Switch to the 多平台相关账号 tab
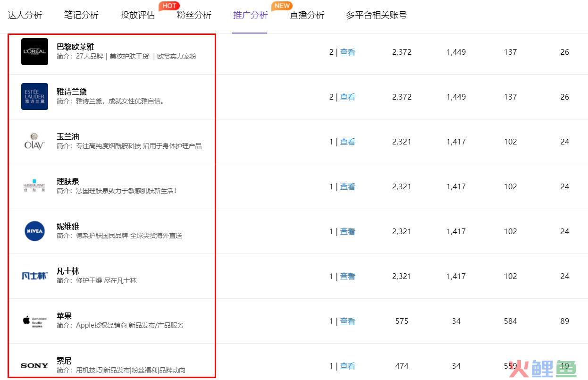 (376, 15)
